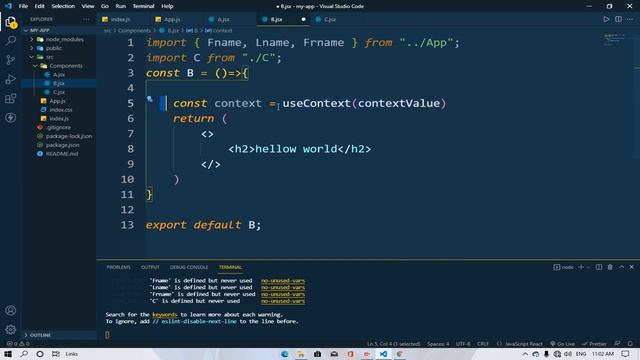The image size is (640, 360).
Task: Open terminal launch profile dropdown arrow
Action: coord(588,267)
